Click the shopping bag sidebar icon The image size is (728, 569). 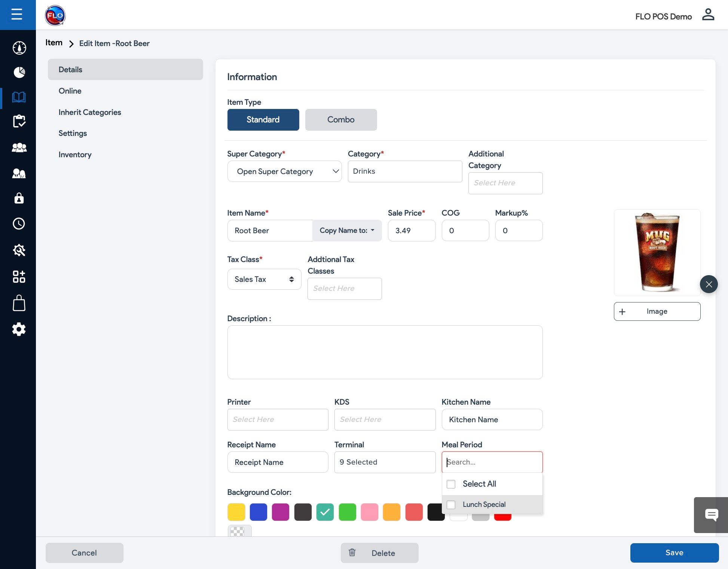point(19,303)
